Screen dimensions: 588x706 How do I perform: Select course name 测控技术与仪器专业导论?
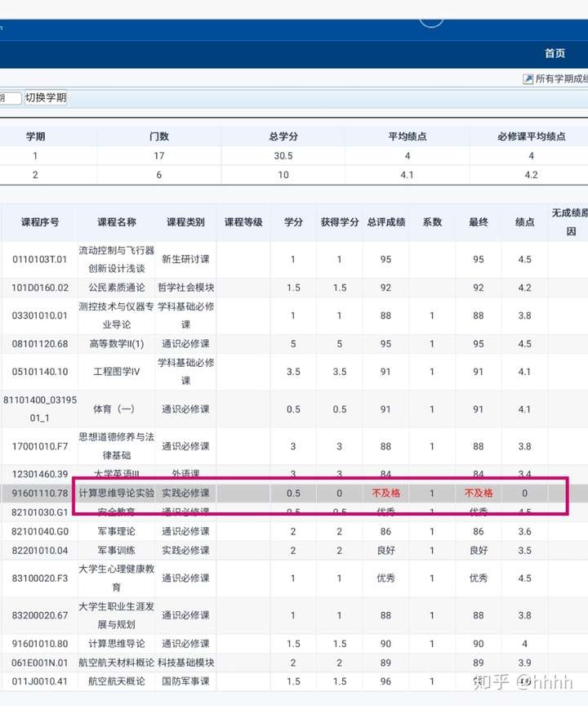point(117,315)
